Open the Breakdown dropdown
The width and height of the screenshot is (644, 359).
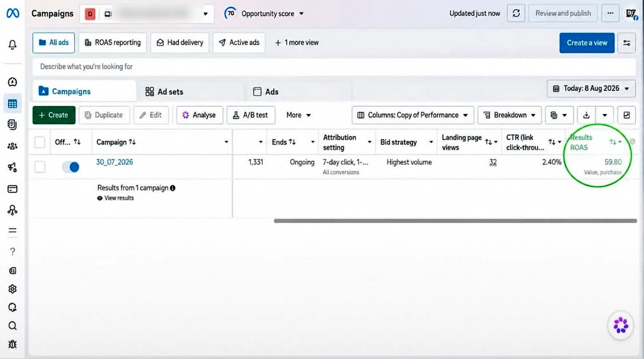pos(510,115)
